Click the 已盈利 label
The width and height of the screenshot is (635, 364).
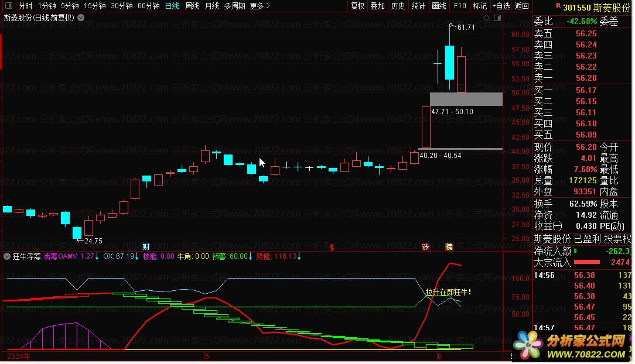pos(587,239)
